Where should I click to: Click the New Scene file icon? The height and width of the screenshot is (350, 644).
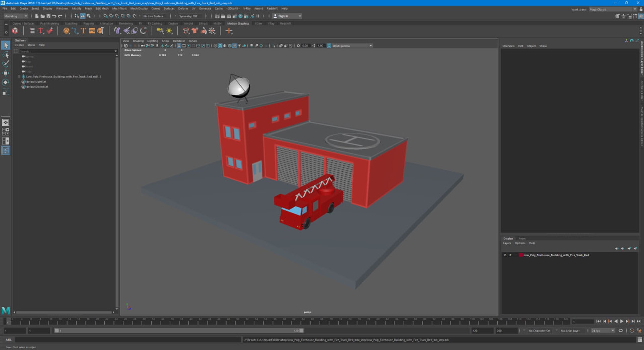(37, 16)
